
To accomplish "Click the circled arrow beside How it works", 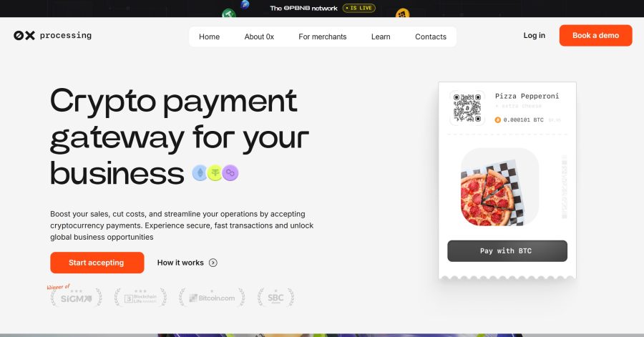I will click(213, 263).
